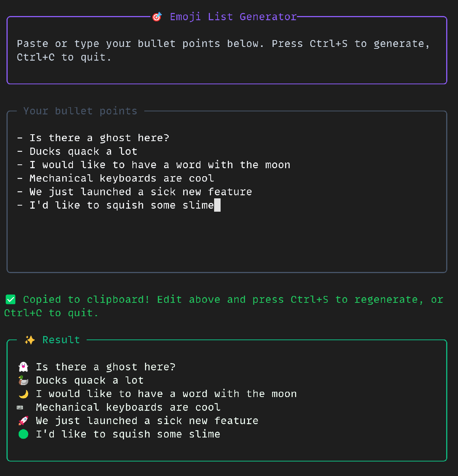
Task: Select the crescent moon emoji
Action: pyautogui.click(x=23, y=393)
